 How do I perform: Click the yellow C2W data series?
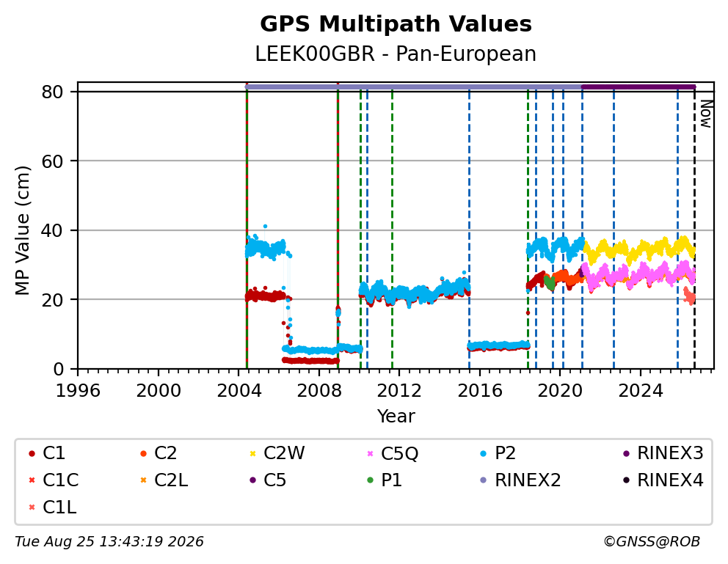point(639,249)
